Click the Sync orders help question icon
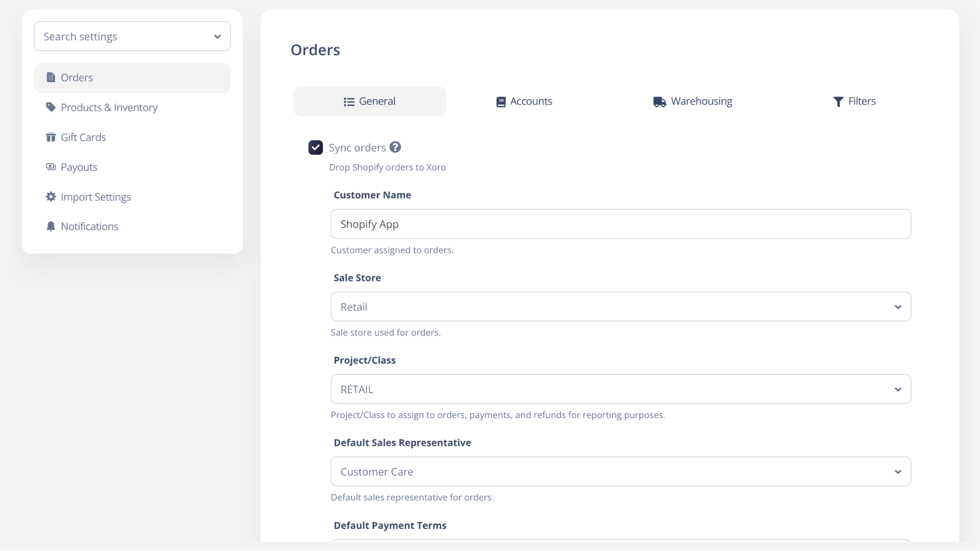This screenshot has height=551, width=980. pyautogui.click(x=396, y=147)
